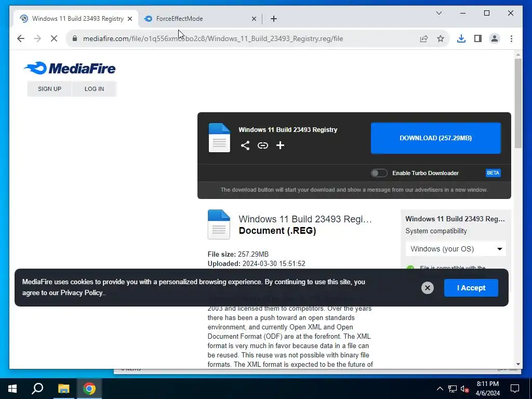
Task: Click the 'Document (.REG)' heading
Action: pos(277,231)
